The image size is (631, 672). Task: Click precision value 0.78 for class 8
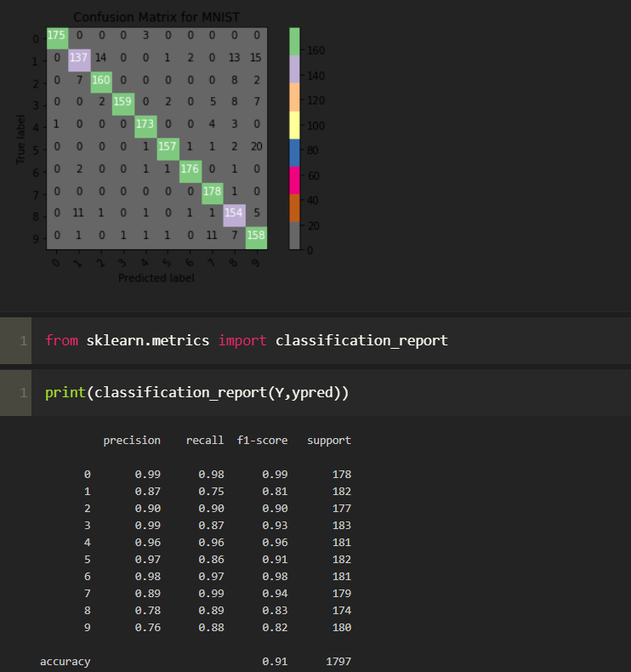point(148,611)
